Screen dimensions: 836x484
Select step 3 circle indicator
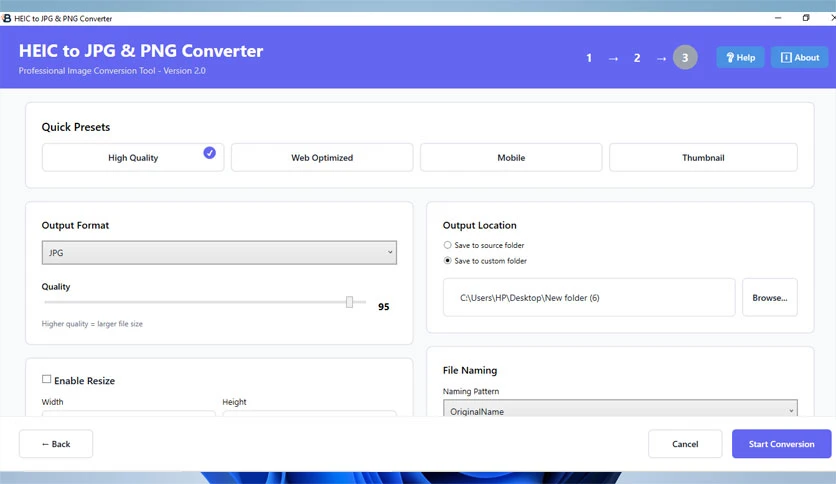point(685,58)
